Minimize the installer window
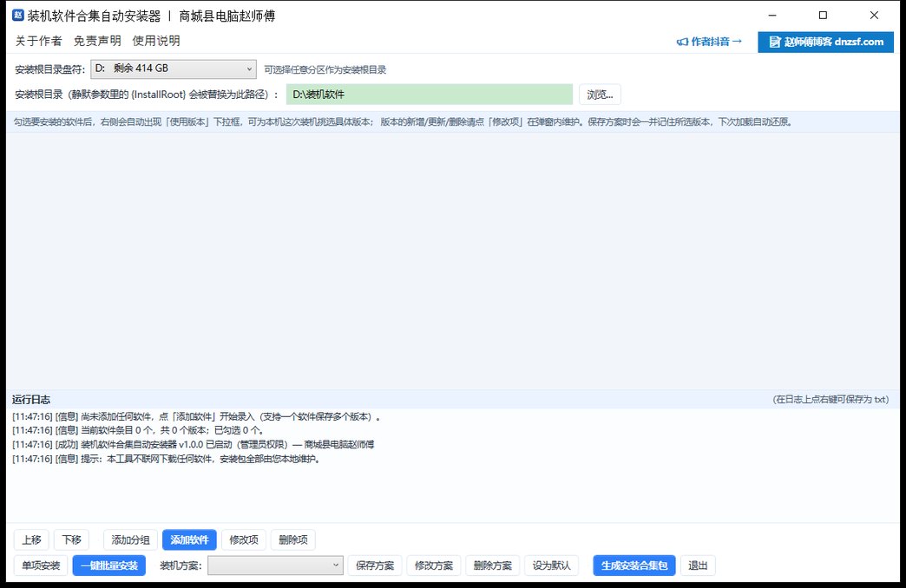 [x=772, y=16]
